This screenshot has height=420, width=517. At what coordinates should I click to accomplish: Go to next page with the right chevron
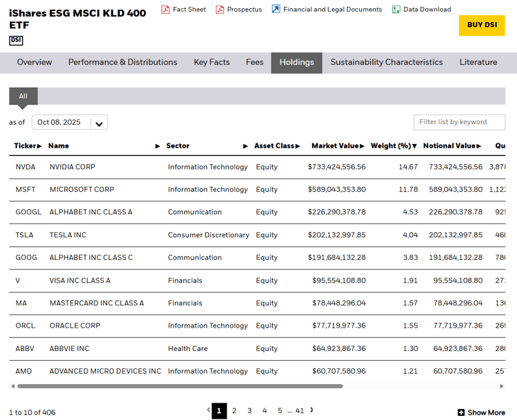(312, 410)
